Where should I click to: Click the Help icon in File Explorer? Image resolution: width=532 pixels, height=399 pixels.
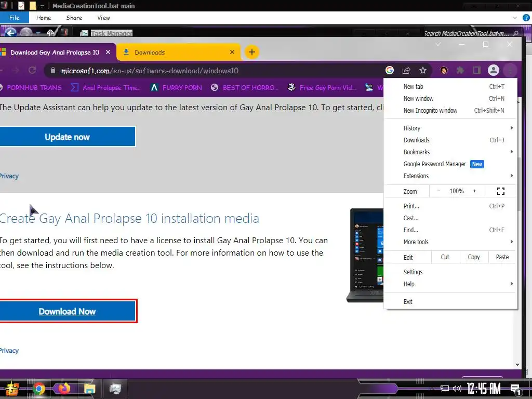[526, 18]
